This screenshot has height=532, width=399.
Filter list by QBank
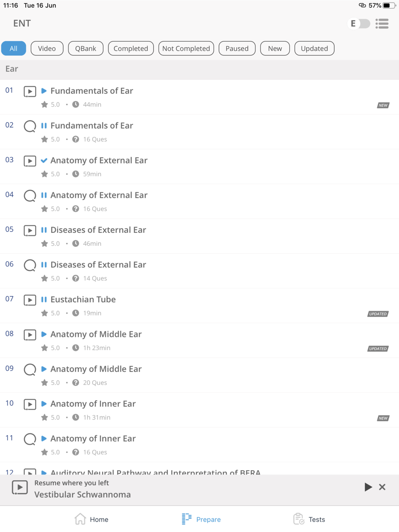[x=86, y=48]
